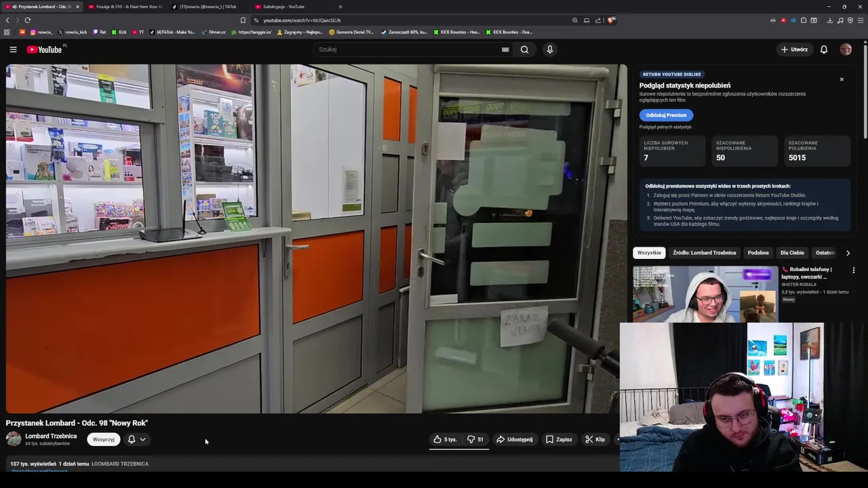
Task: Open Lombard Trzebnica channel avatar
Action: pos(14,439)
